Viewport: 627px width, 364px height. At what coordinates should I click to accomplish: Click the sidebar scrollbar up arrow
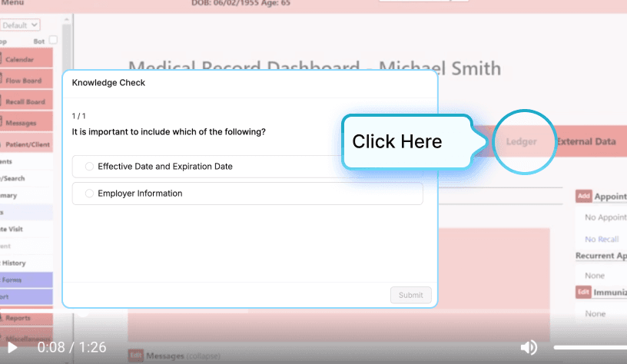[66, 19]
